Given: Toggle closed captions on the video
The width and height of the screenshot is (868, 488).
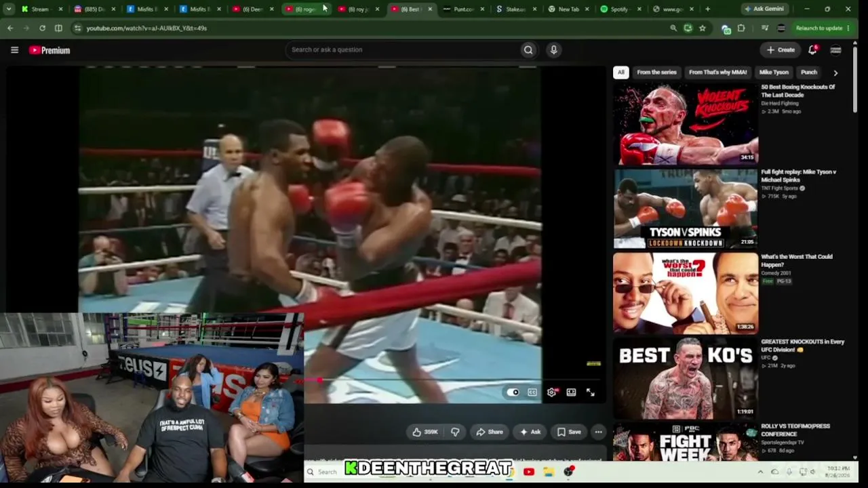Looking at the screenshot, I should click(x=532, y=392).
